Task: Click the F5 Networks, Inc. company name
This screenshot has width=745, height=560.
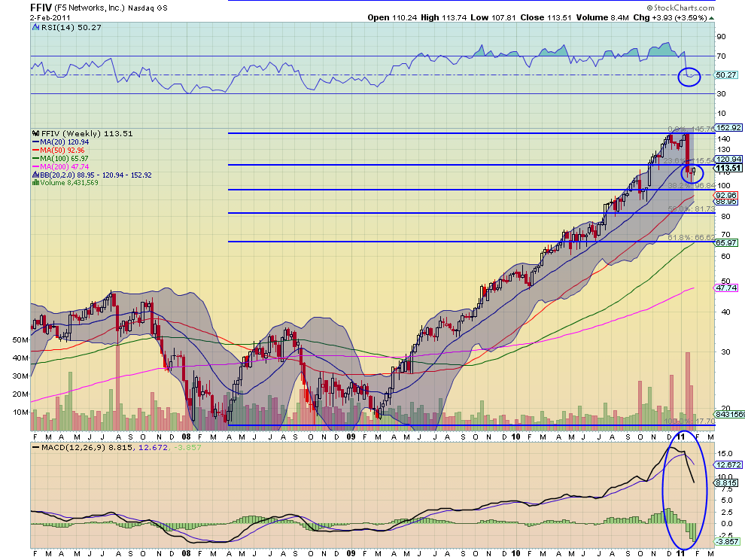Action: [x=90, y=8]
